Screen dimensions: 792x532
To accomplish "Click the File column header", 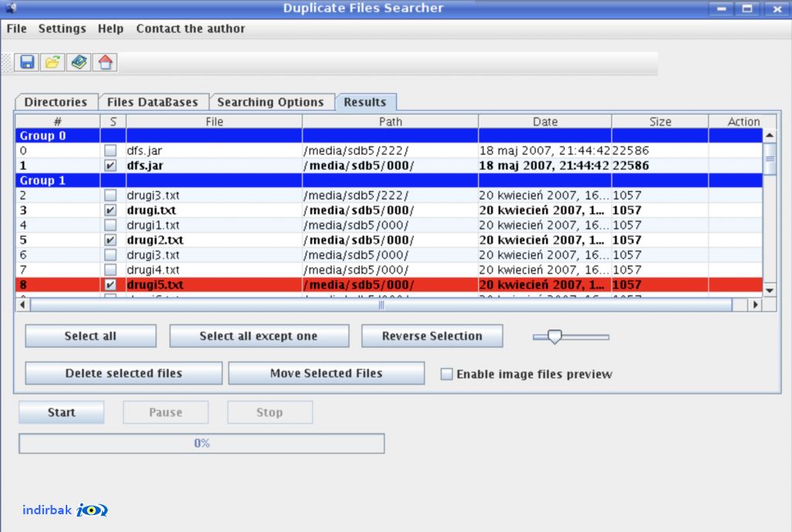I will point(214,121).
